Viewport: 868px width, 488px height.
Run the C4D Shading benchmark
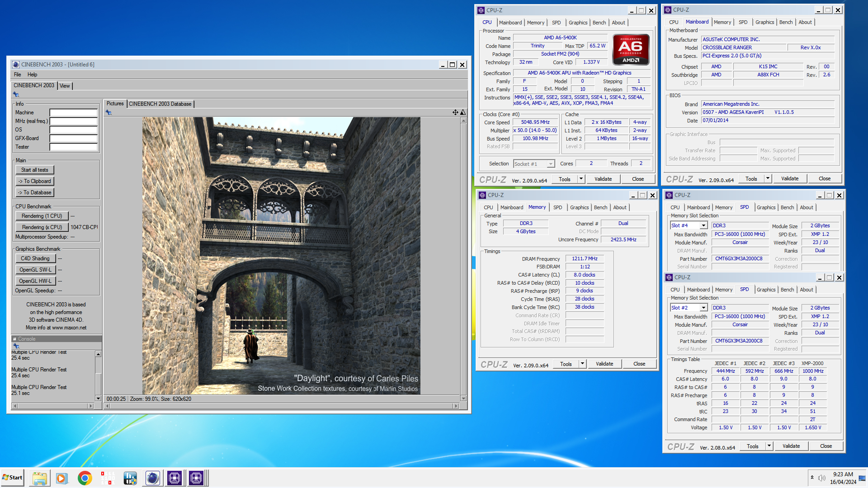tap(35, 258)
